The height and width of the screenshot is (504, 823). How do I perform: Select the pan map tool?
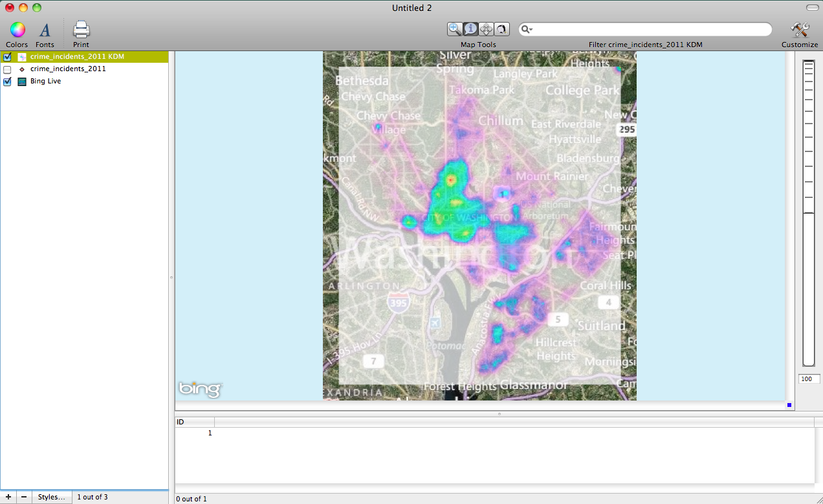coord(486,29)
